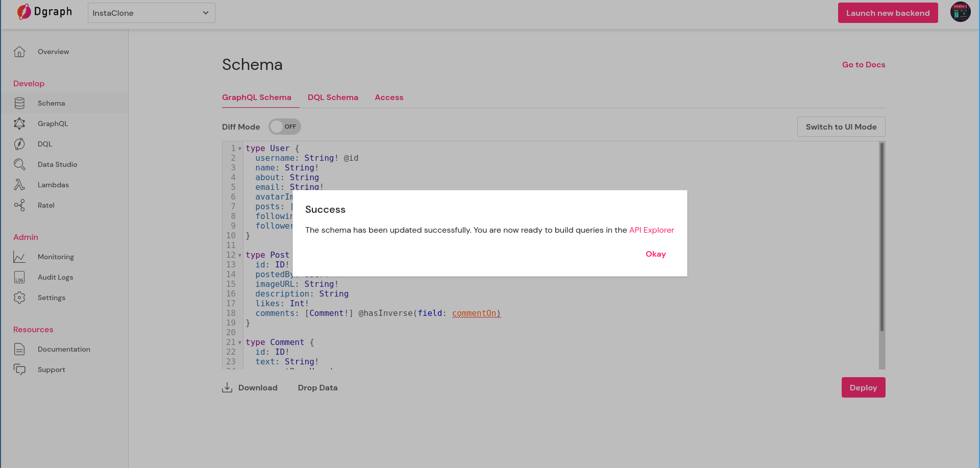Collapse the type User block at line 1
Image resolution: width=980 pixels, height=468 pixels.
click(x=240, y=149)
